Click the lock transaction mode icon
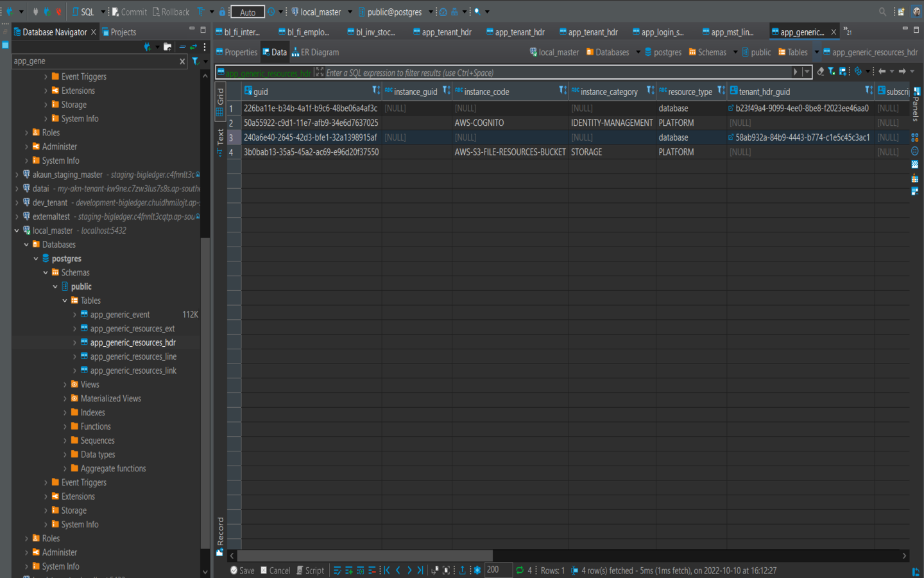This screenshot has width=924, height=578. (x=222, y=12)
